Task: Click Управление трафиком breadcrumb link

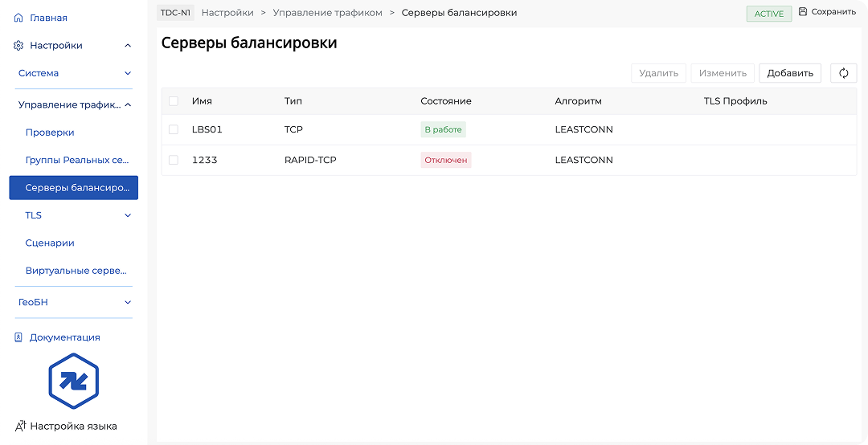Action: pyautogui.click(x=327, y=13)
